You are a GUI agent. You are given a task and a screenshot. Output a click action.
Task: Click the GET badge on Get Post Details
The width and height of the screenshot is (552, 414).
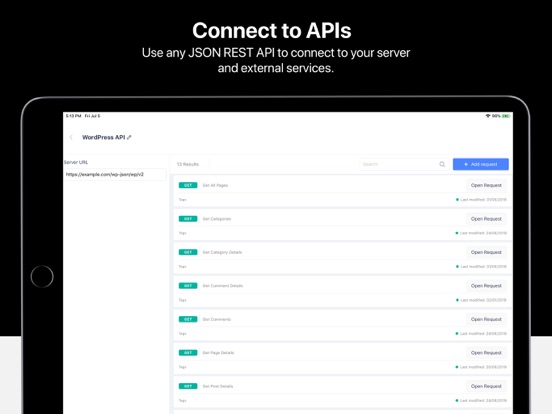click(x=188, y=386)
